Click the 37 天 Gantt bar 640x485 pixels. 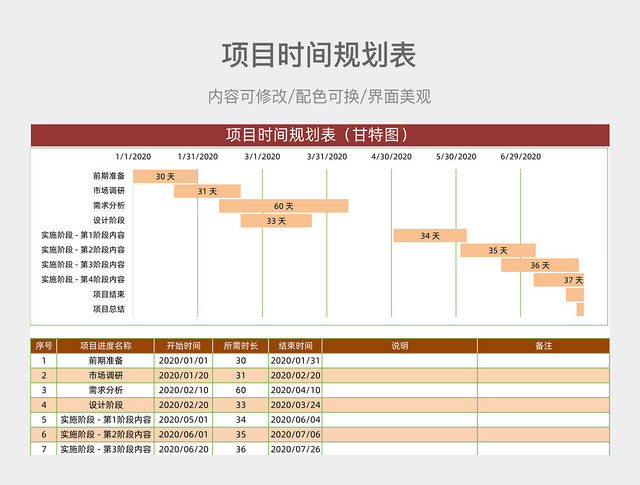[559, 280]
